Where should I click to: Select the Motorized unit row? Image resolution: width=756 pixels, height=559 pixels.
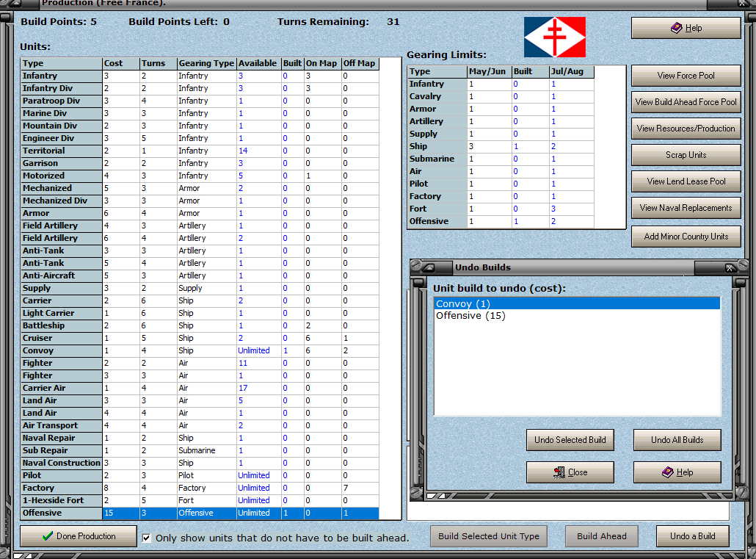[x=200, y=176]
